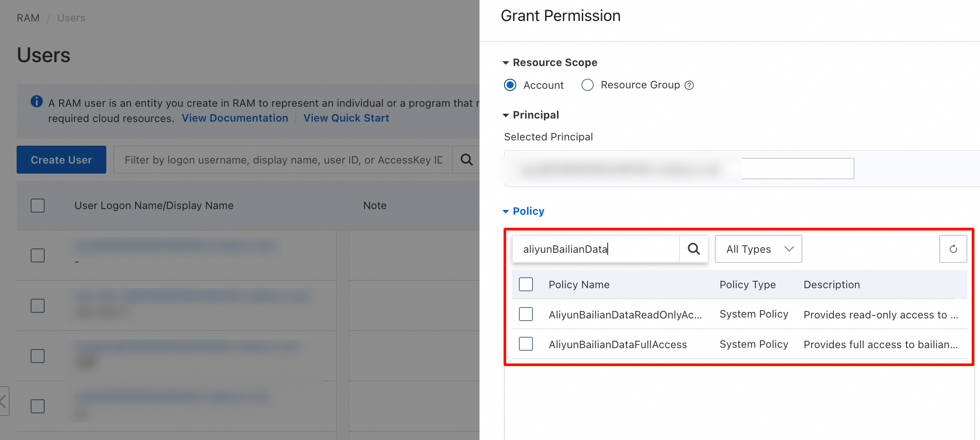The image size is (980, 440).
Task: Click the policy search magnifier icon
Action: [693, 249]
